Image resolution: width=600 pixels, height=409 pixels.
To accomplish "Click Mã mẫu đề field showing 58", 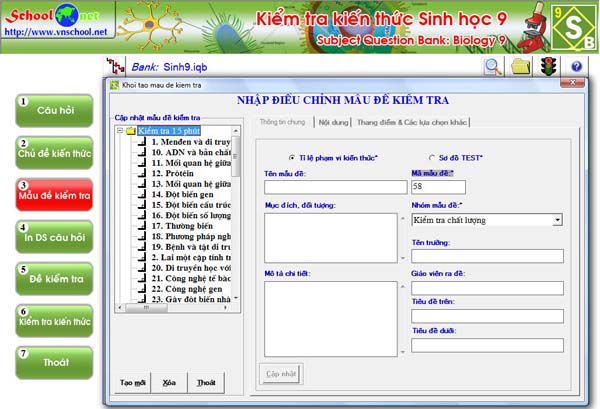I will (439, 187).
